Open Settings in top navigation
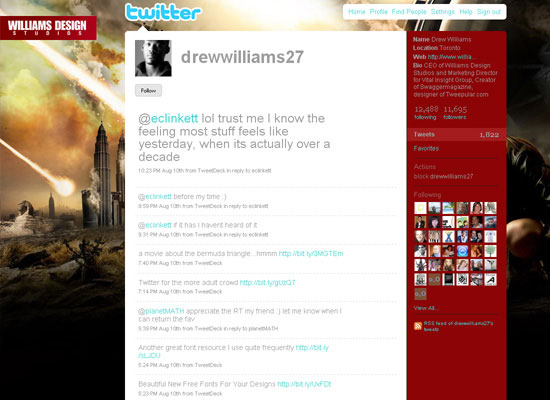The image size is (550, 400). (443, 12)
